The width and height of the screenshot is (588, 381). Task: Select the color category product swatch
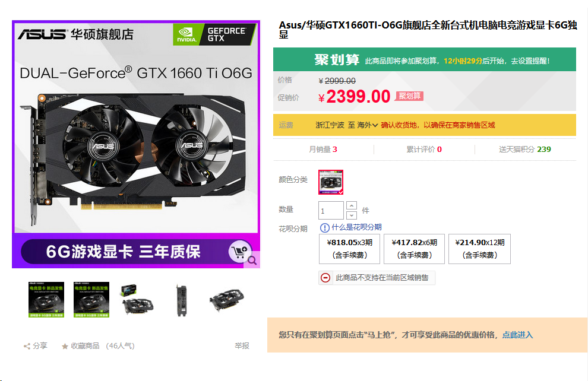coord(331,182)
